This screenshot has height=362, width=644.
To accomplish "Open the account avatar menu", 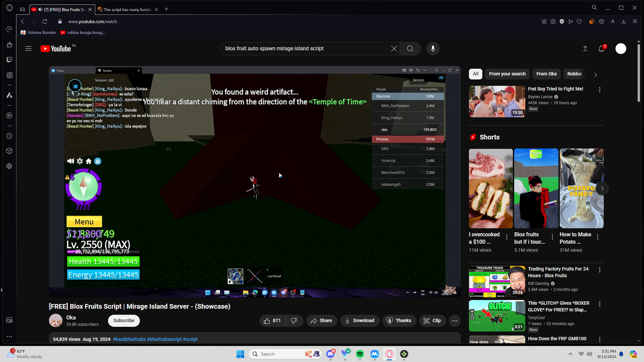I will [621, 49].
